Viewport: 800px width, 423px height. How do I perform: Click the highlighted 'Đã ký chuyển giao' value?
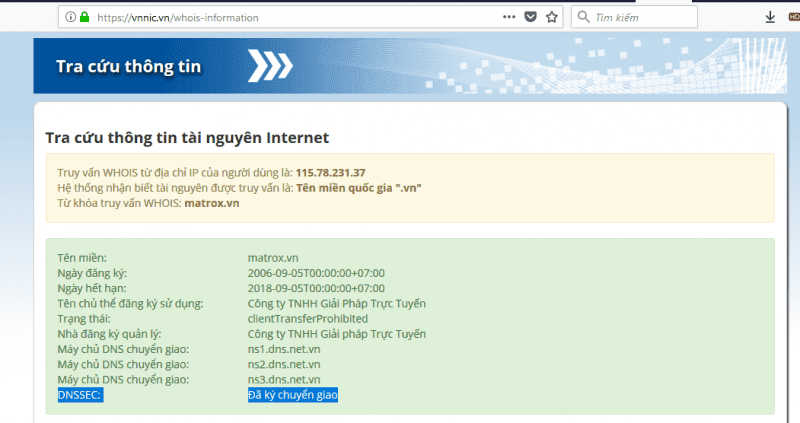pyautogui.click(x=293, y=396)
